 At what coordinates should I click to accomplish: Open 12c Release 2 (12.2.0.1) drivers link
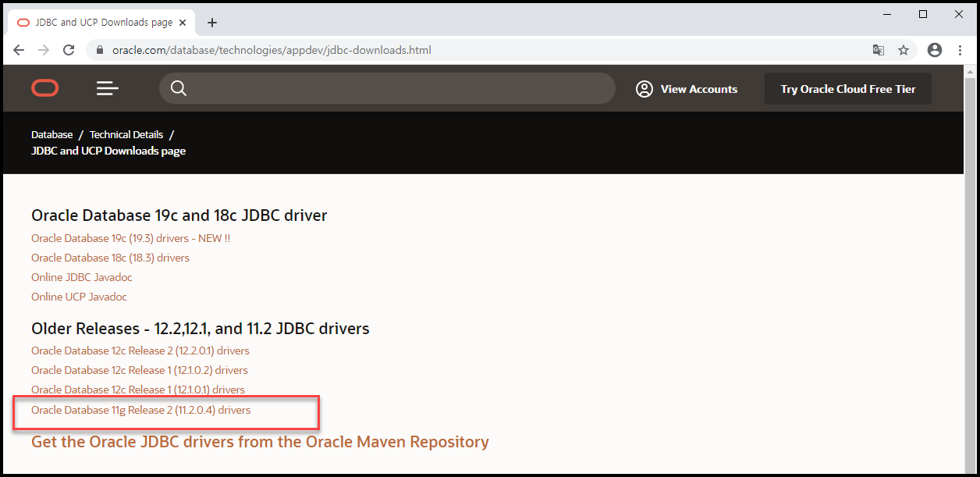click(140, 351)
